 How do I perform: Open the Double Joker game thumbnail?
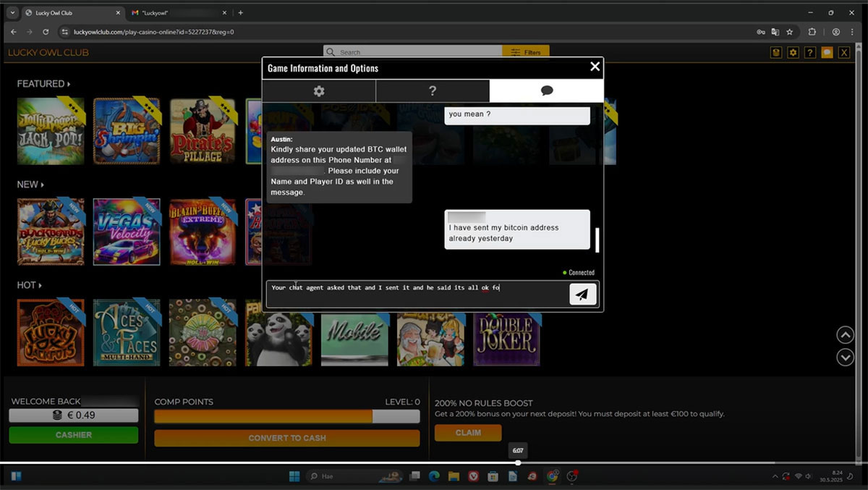[x=508, y=339]
